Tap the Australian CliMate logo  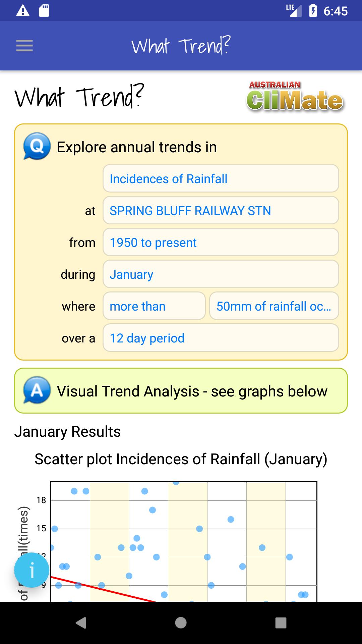[295, 96]
